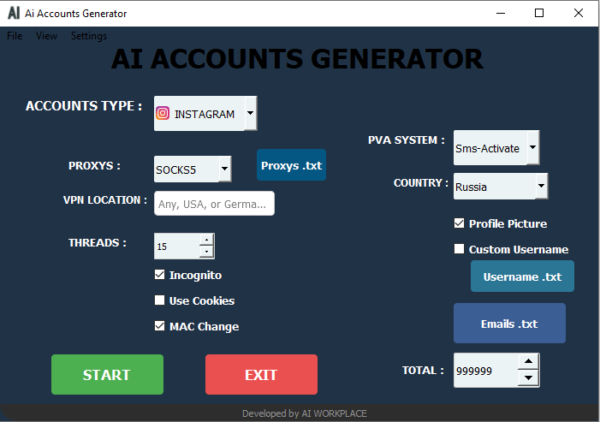Click the Sms-Activate value in PVA box

[487, 148]
